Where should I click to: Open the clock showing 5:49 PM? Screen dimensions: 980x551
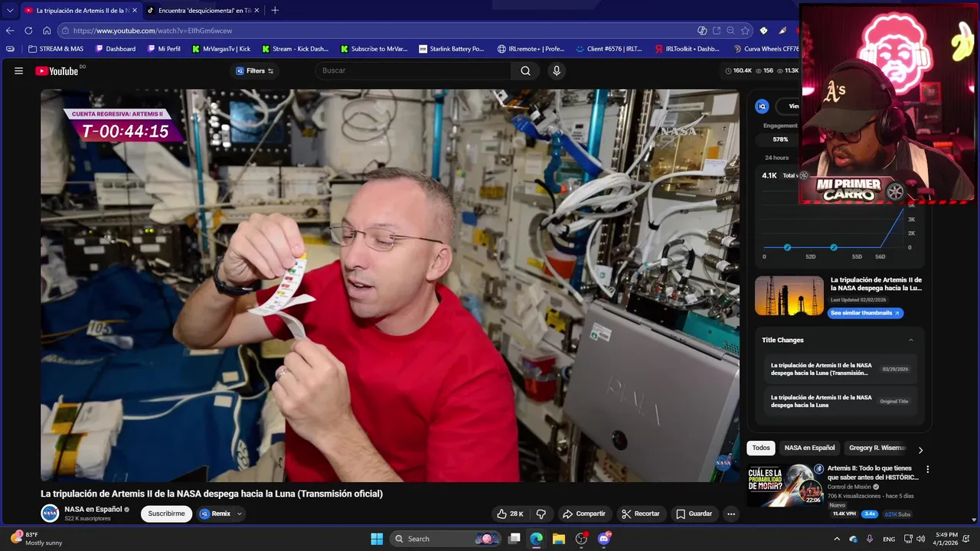point(946,539)
